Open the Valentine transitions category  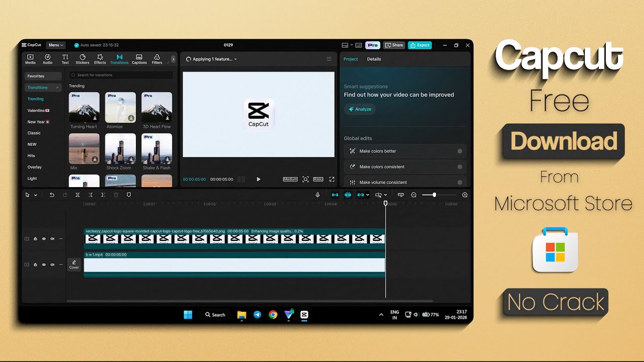38,111
